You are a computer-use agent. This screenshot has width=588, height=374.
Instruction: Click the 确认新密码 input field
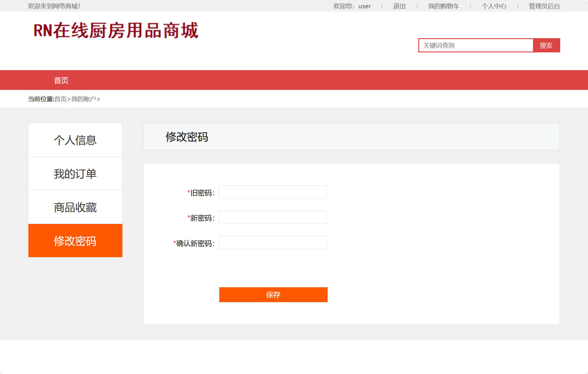coord(272,243)
